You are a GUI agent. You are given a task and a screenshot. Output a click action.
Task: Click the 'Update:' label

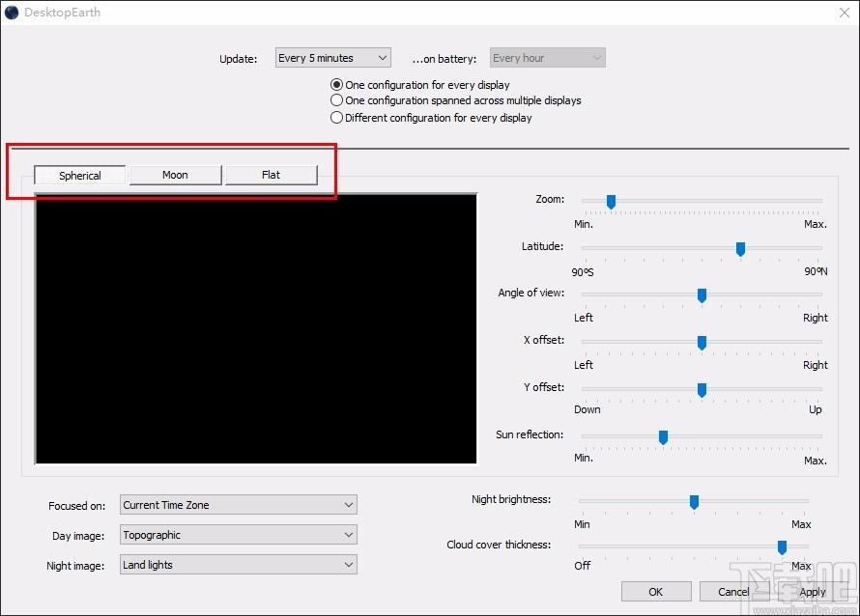238,59
